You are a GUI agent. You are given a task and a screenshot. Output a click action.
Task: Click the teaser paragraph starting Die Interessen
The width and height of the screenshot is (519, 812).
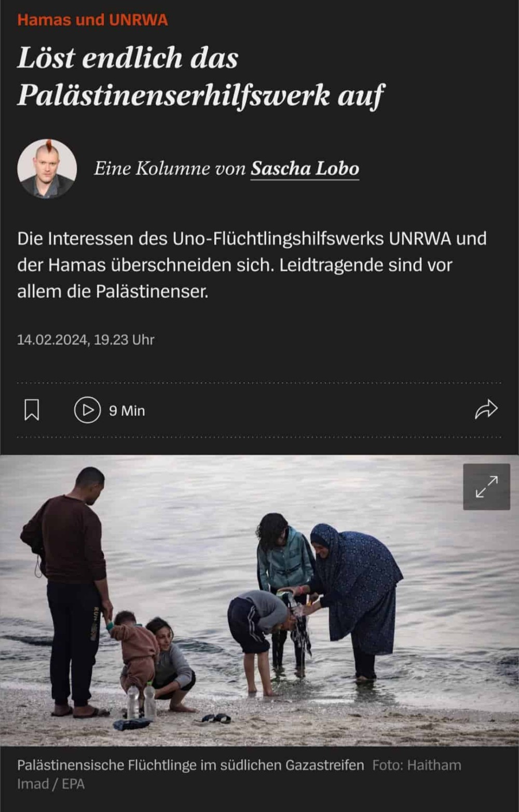(252, 265)
